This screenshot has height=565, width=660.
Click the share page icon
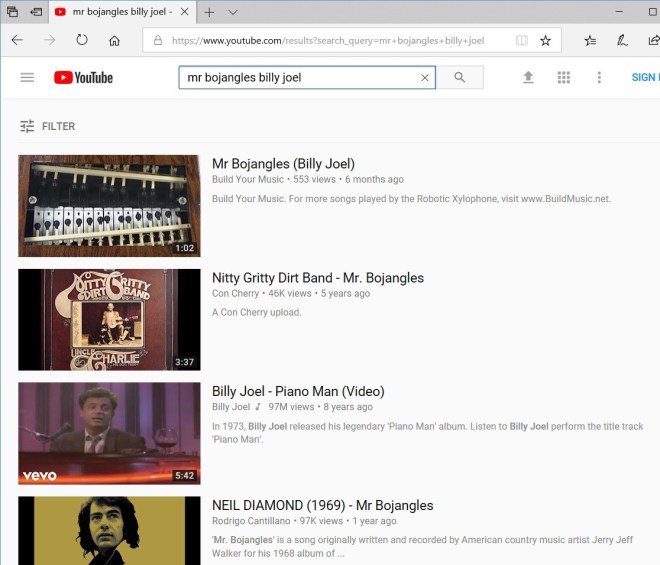(654, 40)
